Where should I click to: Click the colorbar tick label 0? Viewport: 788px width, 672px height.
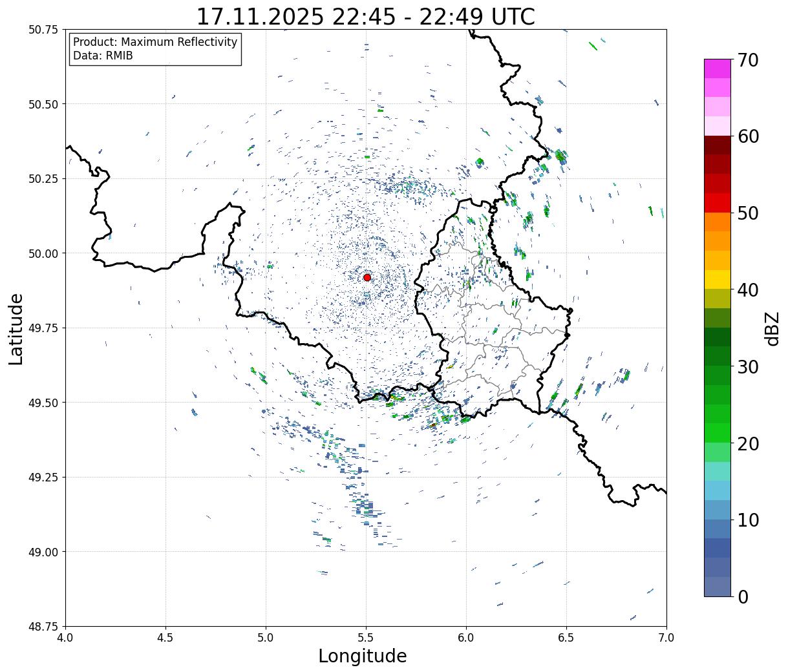tap(742, 596)
